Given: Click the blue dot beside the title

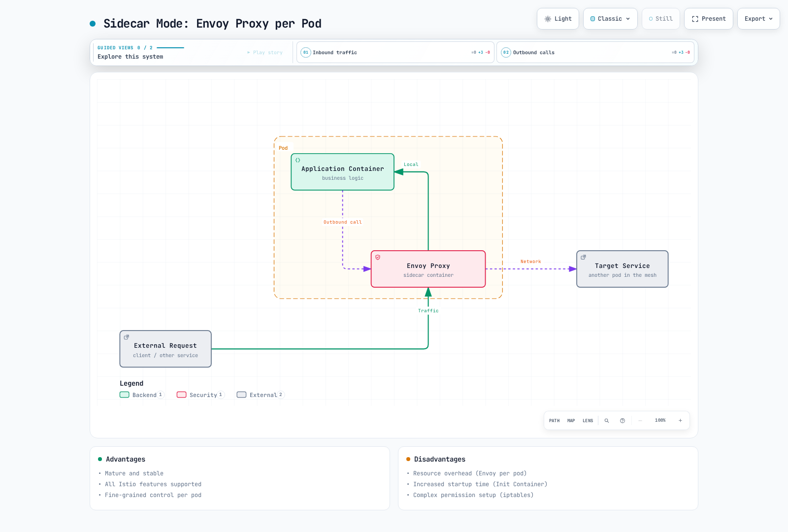Looking at the screenshot, I should tap(93, 24).
